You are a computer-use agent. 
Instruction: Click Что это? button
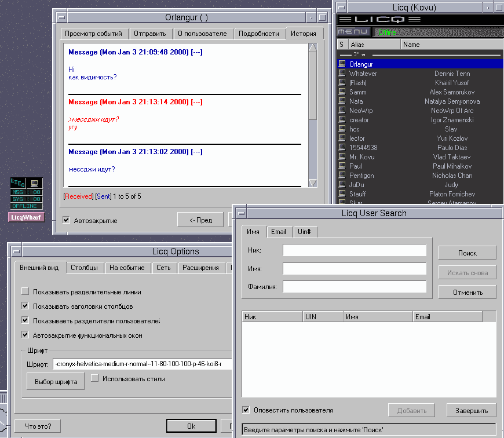[38, 426]
